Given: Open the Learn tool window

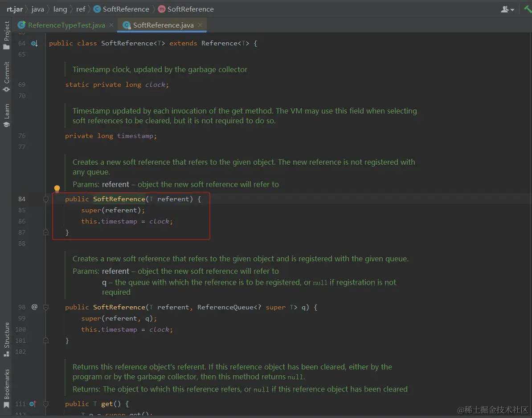Looking at the screenshot, I should pos(6,116).
